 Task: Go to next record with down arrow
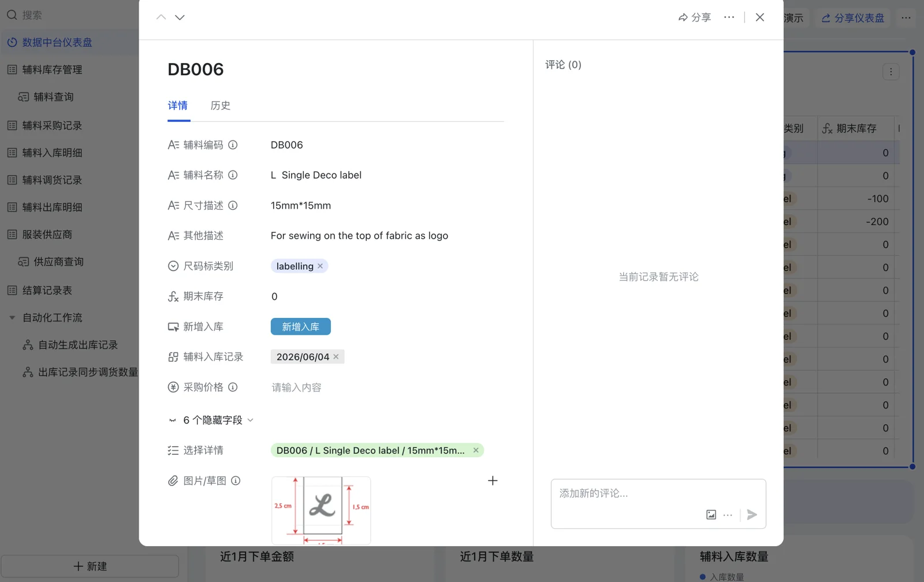tap(180, 17)
